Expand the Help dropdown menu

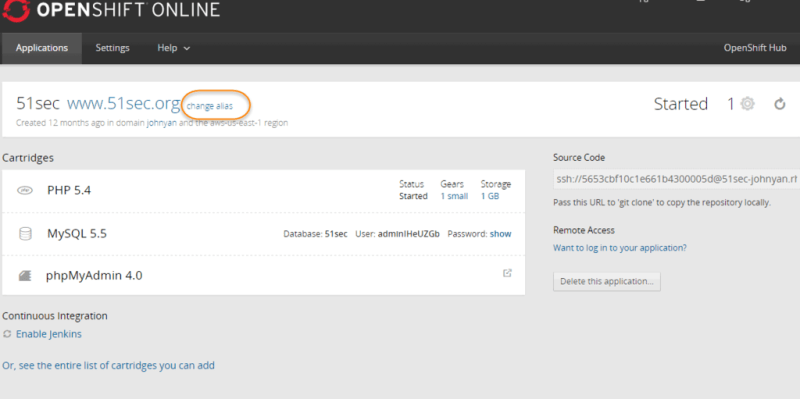tap(173, 48)
